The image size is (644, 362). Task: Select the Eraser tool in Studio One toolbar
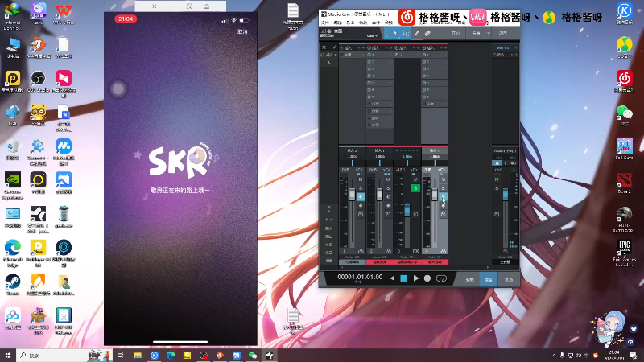click(427, 33)
